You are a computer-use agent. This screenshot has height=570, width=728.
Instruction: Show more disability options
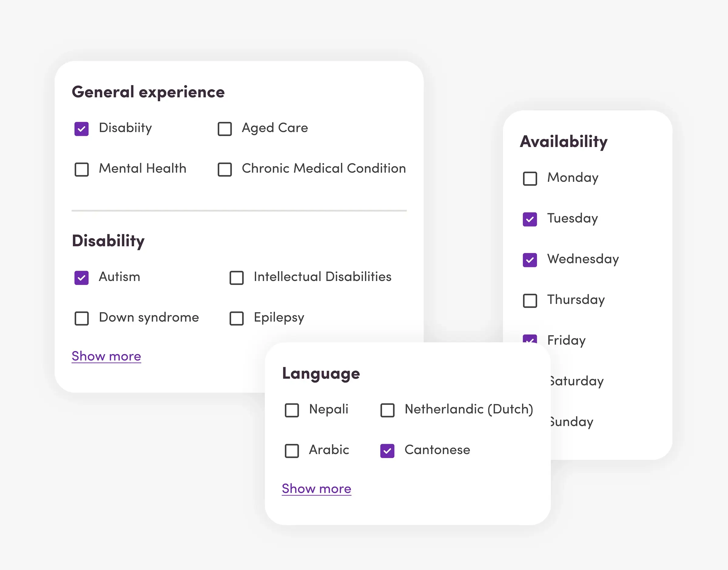click(x=106, y=357)
